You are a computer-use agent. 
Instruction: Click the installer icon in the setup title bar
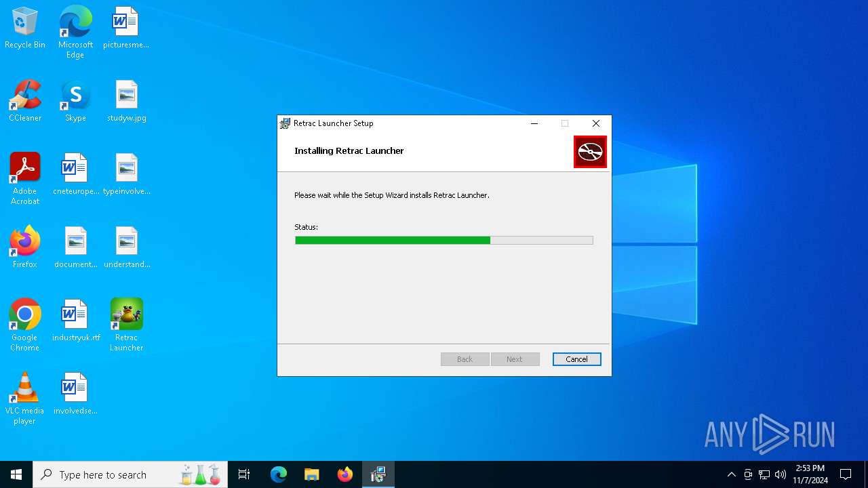(x=285, y=123)
